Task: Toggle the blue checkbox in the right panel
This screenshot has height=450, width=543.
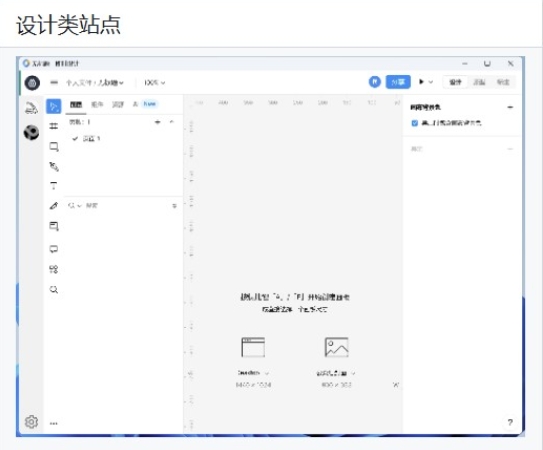Action: pos(415,123)
